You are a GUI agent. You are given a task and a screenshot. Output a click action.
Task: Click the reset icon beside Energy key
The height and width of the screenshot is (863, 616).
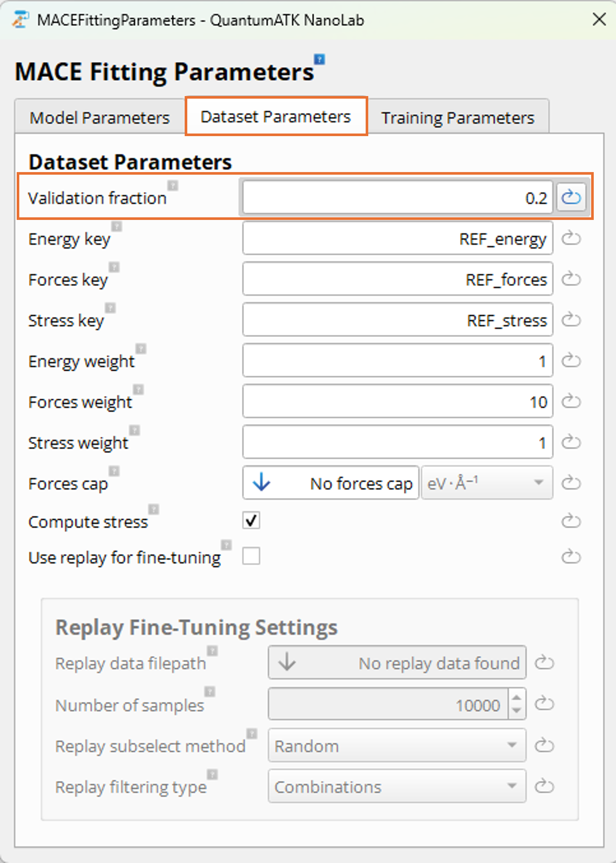click(571, 238)
